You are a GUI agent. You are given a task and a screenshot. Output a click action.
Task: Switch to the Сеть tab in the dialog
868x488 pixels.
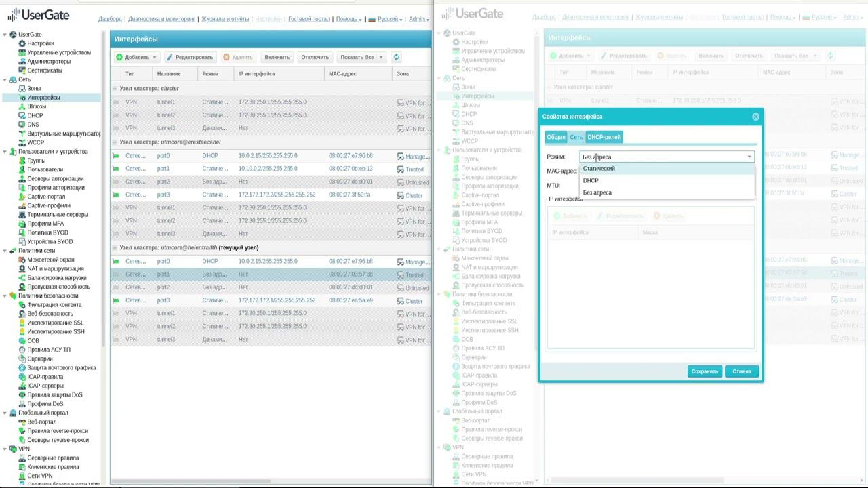tap(576, 137)
